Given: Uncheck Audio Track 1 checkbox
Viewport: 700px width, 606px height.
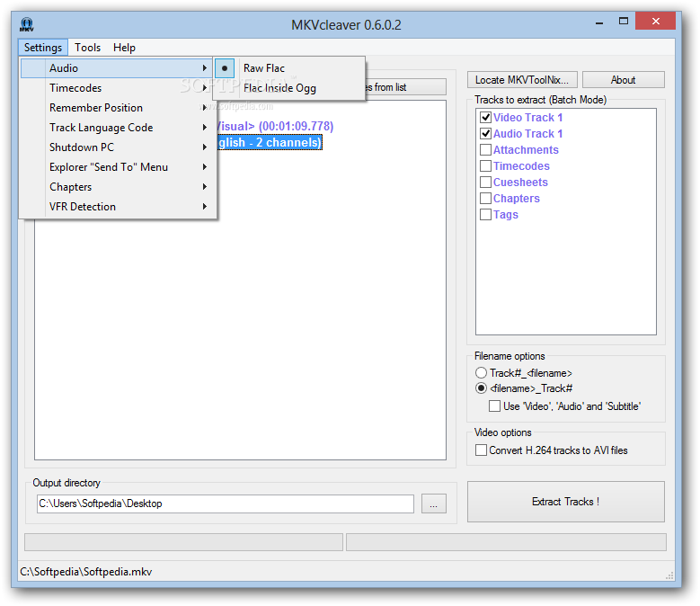Looking at the screenshot, I should point(486,134).
